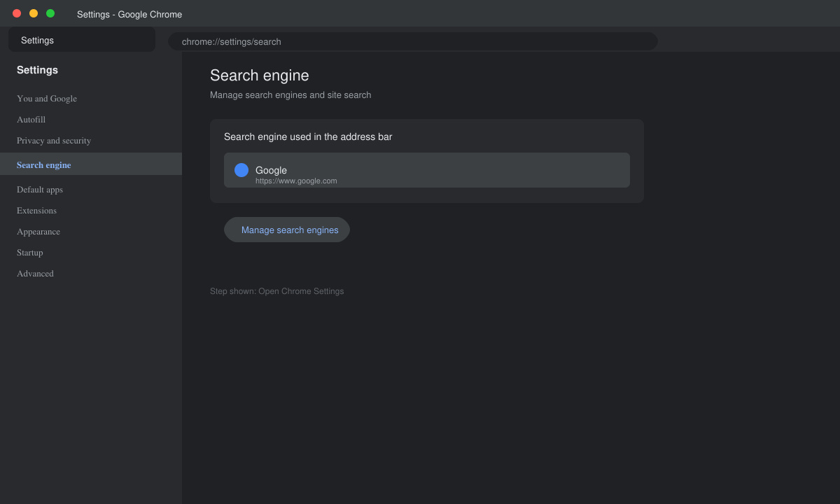Viewport: 840px width, 504px height.
Task: Maximize the window with the green button
Action: [x=50, y=13]
